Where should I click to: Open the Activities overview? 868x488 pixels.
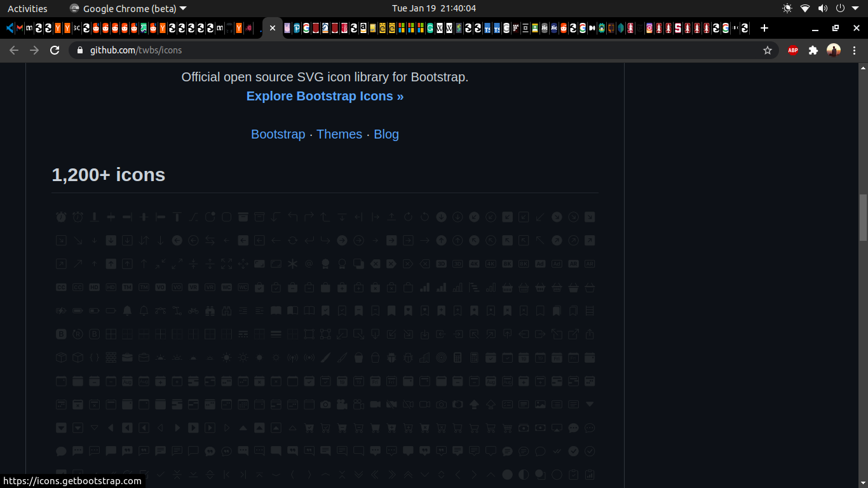[x=27, y=8]
